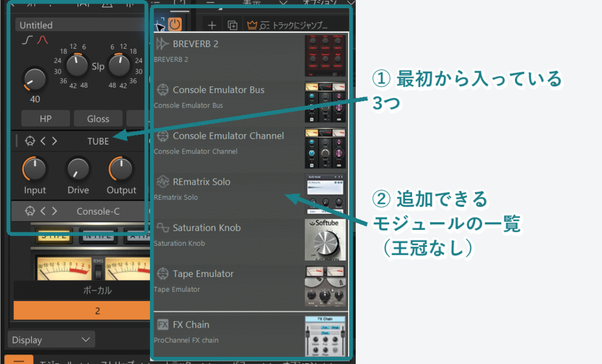Toggle the orange ProChannel power button

pyautogui.click(x=175, y=24)
